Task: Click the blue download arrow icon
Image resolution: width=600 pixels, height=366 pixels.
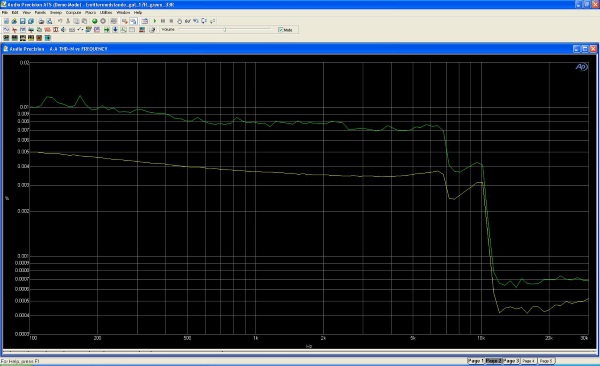Action: tap(115, 29)
